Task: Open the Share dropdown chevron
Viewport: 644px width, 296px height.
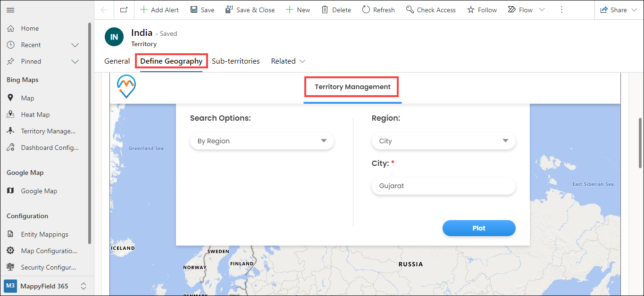Action: pos(635,10)
